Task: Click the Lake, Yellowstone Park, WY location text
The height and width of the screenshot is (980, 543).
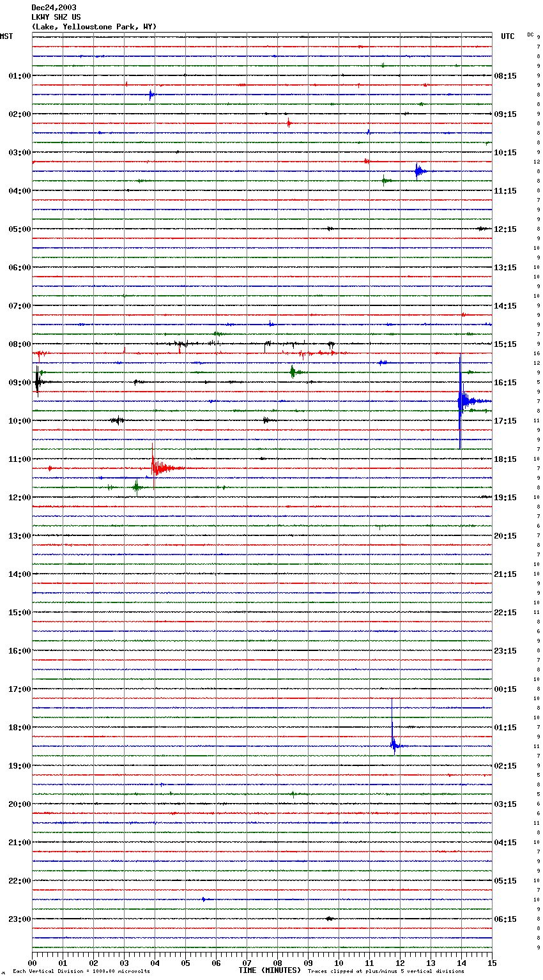Action: click(x=94, y=27)
